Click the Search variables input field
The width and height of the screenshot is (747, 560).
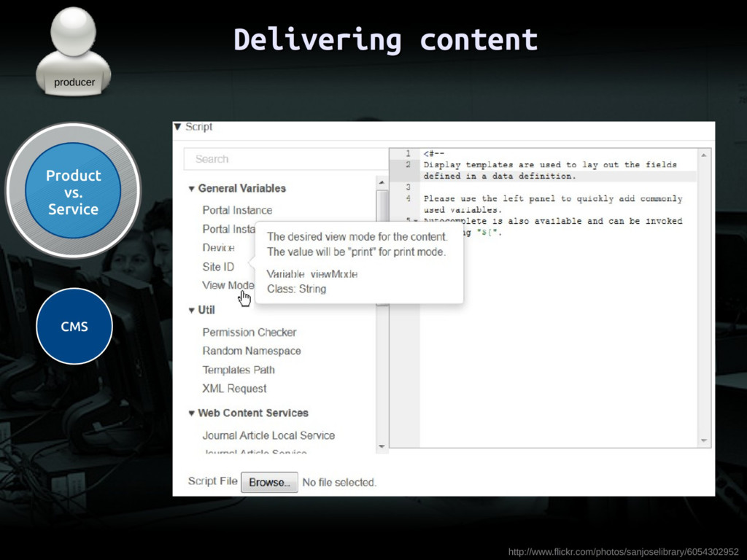286,159
